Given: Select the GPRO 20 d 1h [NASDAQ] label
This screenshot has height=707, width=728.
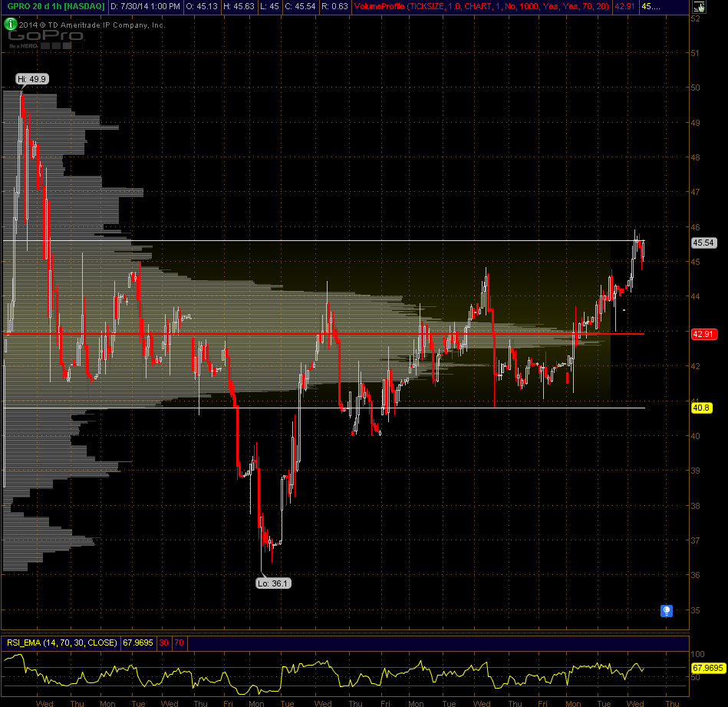Looking at the screenshot, I should point(55,6).
